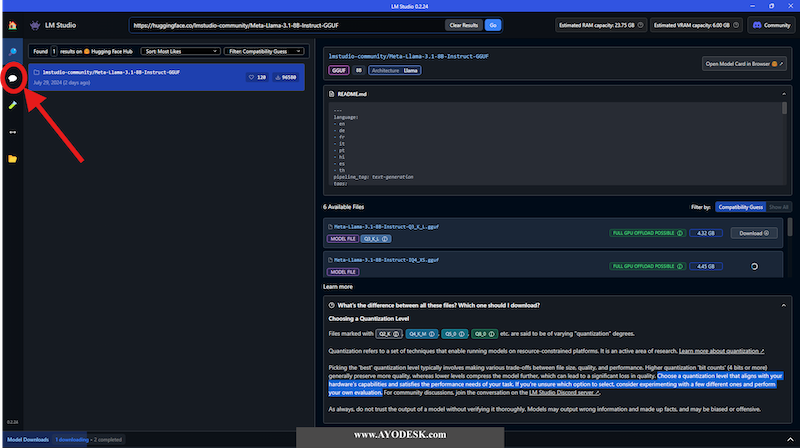Click the question mark icon in Learn more
The width and height of the screenshot is (800, 448).
(x=332, y=305)
